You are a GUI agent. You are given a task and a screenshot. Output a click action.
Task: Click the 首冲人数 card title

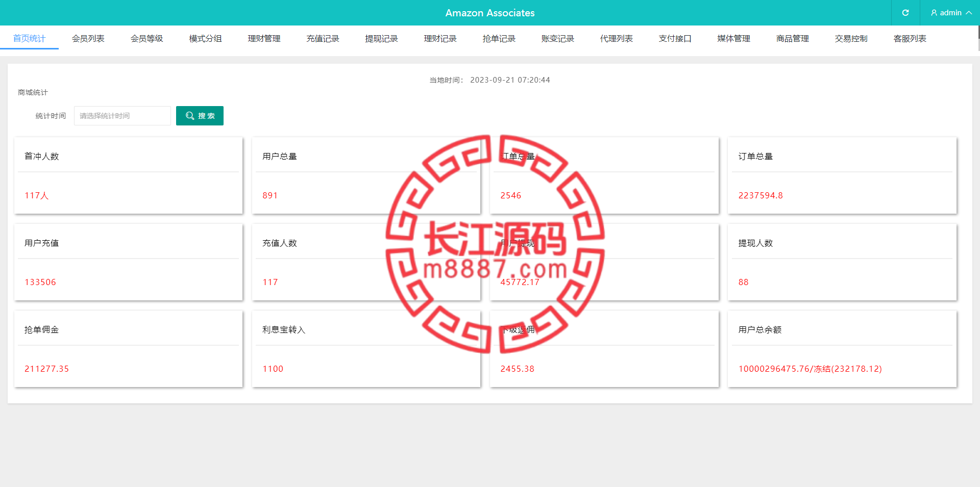pyautogui.click(x=42, y=157)
